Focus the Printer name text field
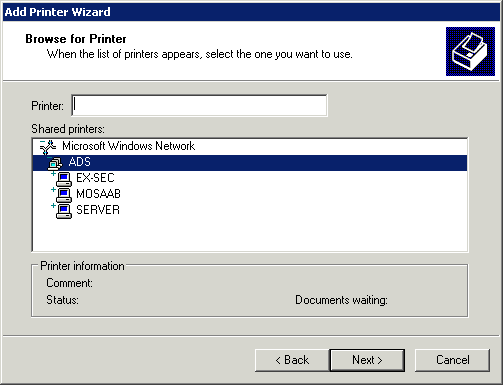 click(x=199, y=106)
